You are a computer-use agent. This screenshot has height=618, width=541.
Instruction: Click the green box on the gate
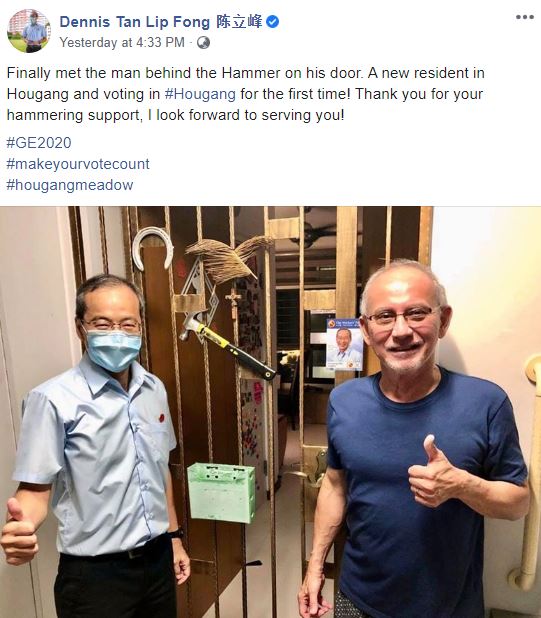[x=221, y=492]
